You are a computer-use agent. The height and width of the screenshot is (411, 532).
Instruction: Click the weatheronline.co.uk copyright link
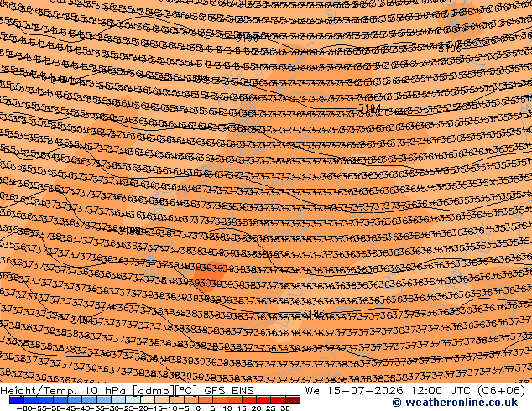tap(455, 403)
